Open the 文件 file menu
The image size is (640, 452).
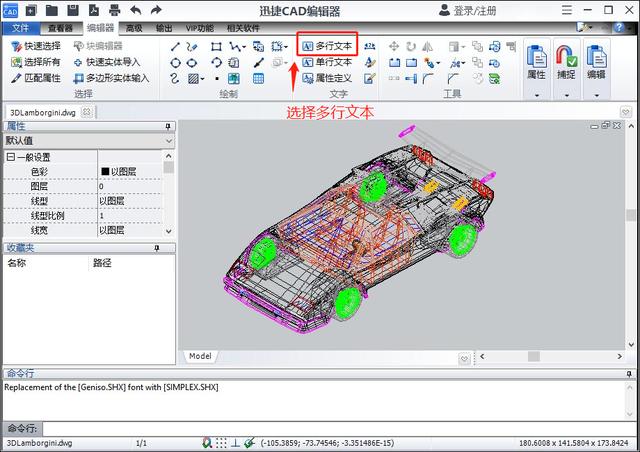[x=21, y=28]
